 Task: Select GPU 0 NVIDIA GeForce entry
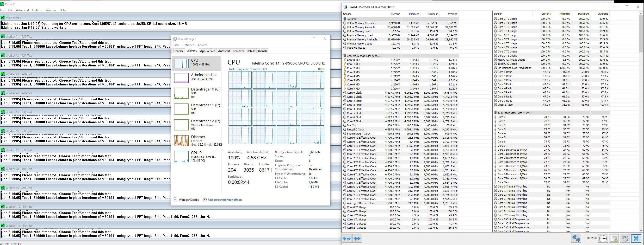click(197, 157)
